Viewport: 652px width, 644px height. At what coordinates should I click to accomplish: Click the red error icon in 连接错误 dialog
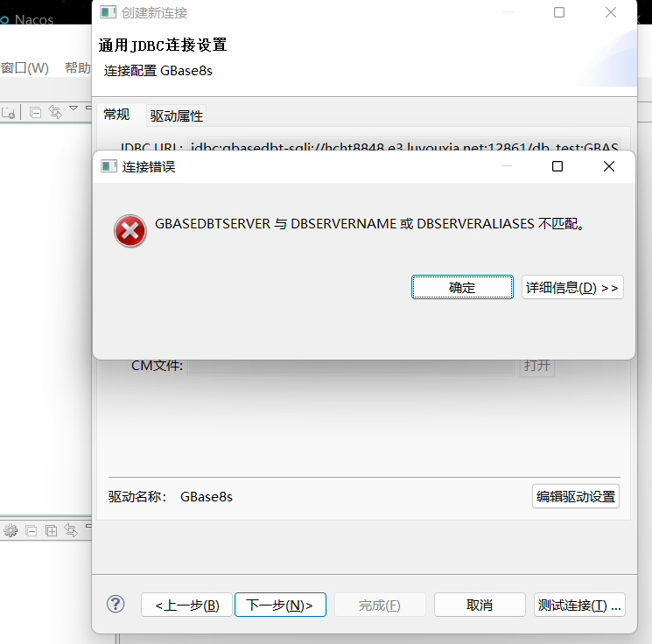pyautogui.click(x=130, y=231)
